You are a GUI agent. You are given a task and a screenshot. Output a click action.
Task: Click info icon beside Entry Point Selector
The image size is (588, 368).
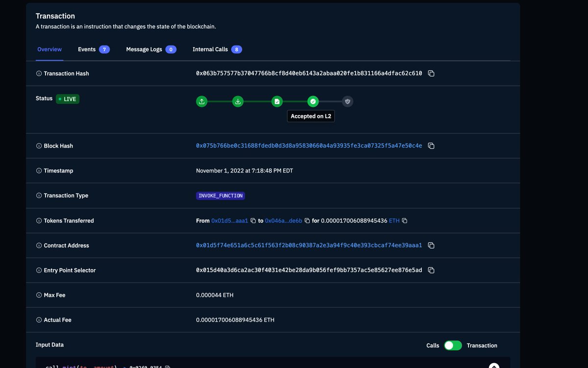pyautogui.click(x=39, y=270)
